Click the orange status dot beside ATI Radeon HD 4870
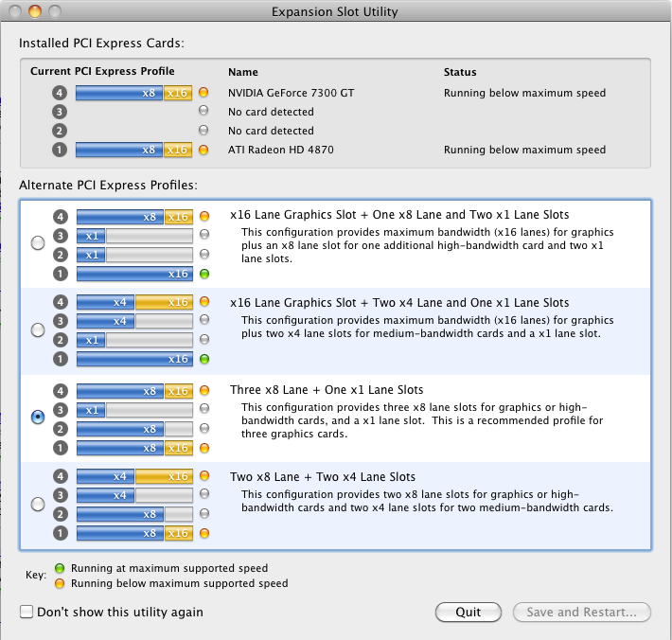This screenshot has height=640, width=672. [x=203, y=150]
